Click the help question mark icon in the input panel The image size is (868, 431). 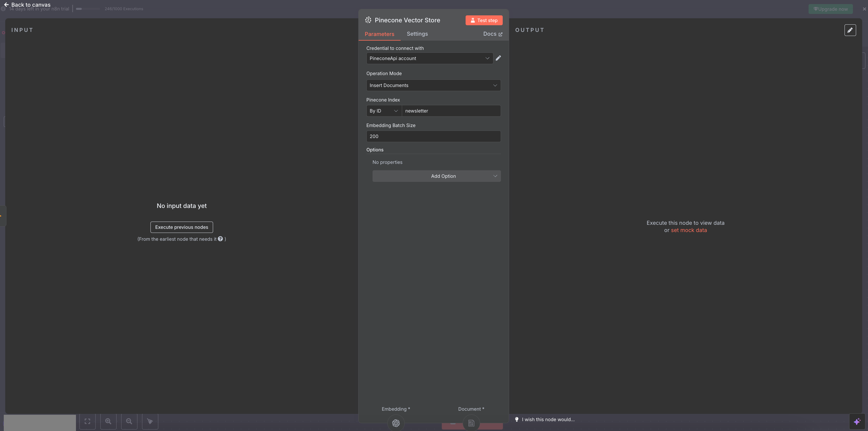[220, 239]
